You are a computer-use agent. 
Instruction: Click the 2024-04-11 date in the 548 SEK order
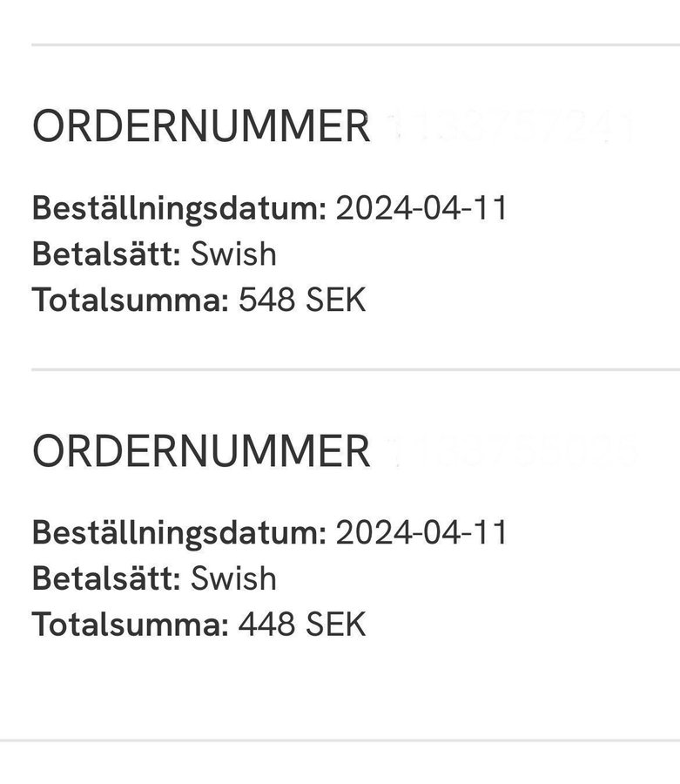pos(421,209)
